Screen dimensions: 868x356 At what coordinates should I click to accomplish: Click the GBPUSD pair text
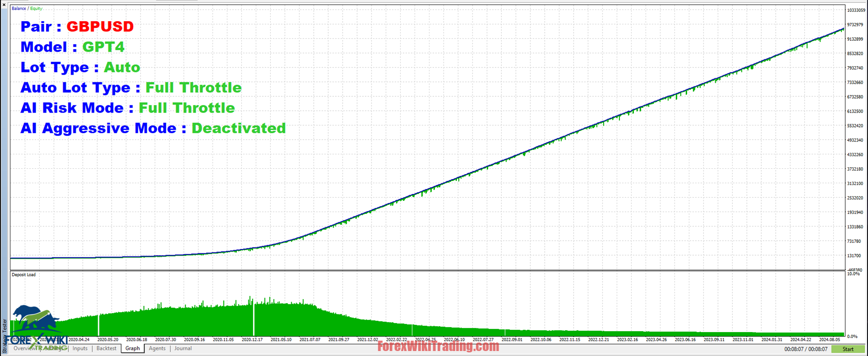pyautogui.click(x=100, y=27)
